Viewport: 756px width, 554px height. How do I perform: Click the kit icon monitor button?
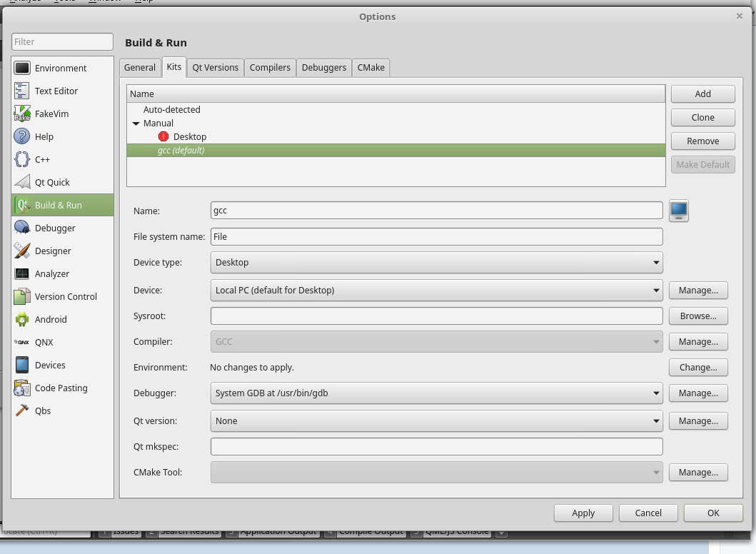click(x=678, y=211)
